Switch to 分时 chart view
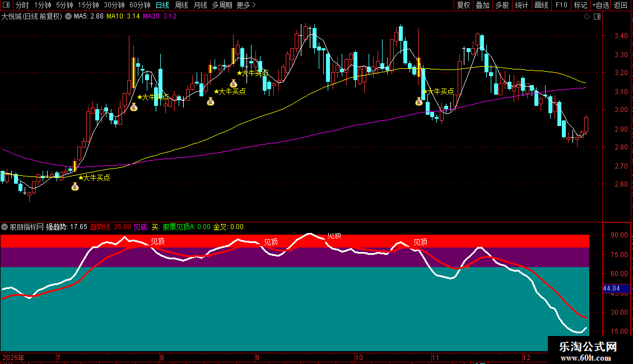The height and width of the screenshot is (364, 633). [22, 5]
